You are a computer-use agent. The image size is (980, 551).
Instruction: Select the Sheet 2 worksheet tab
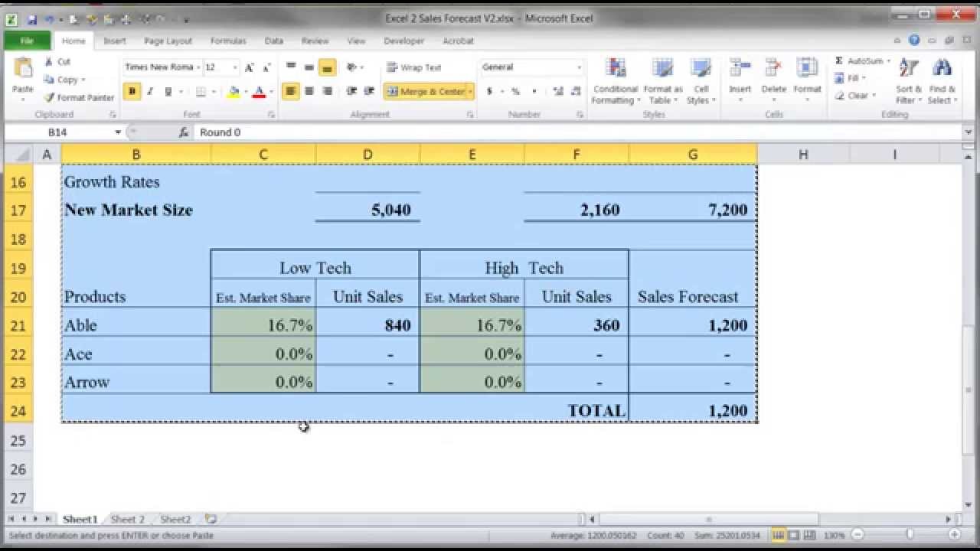click(128, 519)
